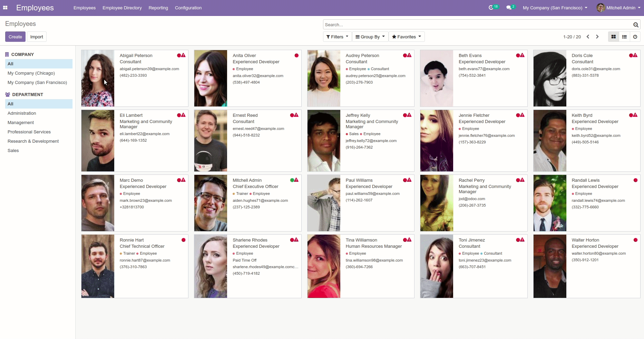Click warning triangle on Doris Cole card
This screenshot has width=644, height=339.
pos(635,55)
